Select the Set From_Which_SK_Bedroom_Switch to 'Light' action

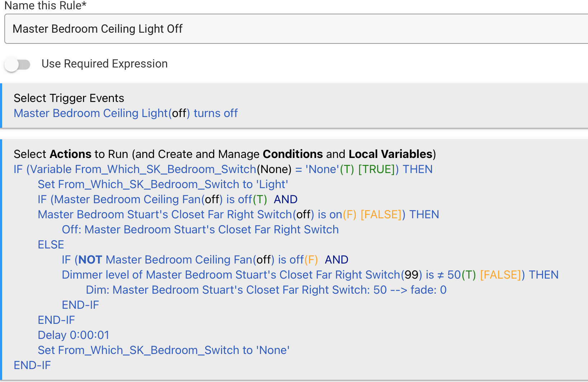[163, 184]
